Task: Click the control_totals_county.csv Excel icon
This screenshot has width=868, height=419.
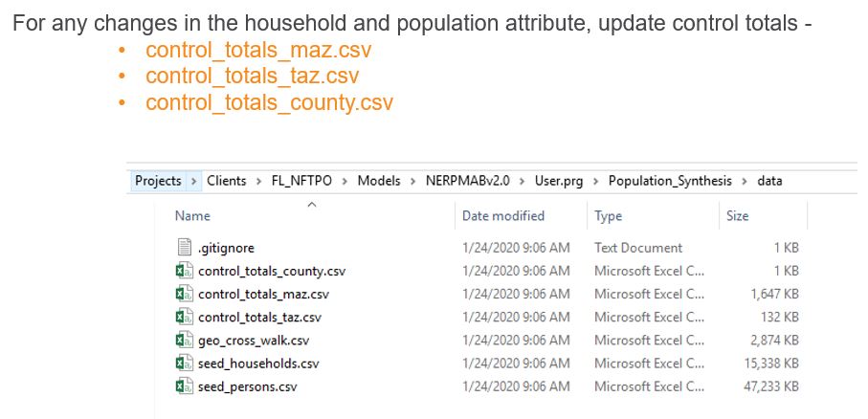Action: click(x=185, y=271)
